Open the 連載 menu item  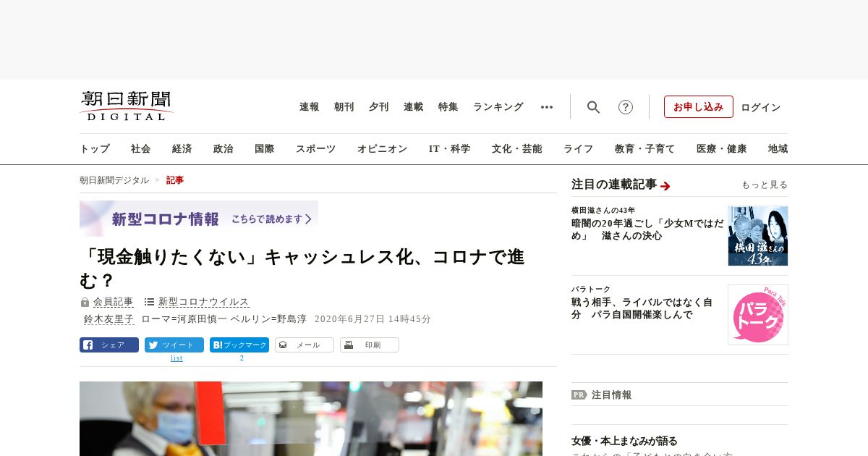pyautogui.click(x=414, y=107)
